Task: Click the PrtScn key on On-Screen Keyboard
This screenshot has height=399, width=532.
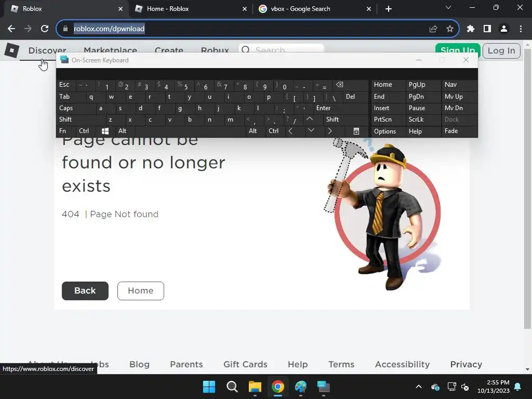Action: pos(389,119)
